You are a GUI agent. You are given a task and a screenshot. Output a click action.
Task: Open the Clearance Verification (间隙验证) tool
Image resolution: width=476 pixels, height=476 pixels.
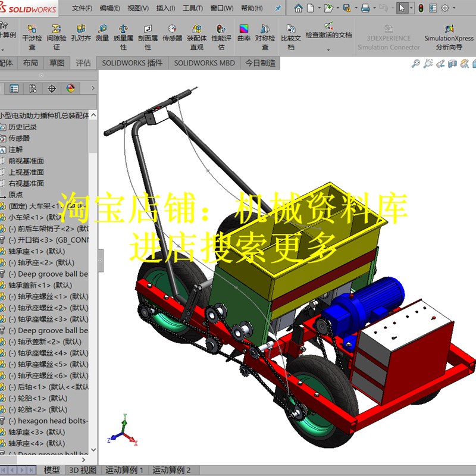point(57,37)
